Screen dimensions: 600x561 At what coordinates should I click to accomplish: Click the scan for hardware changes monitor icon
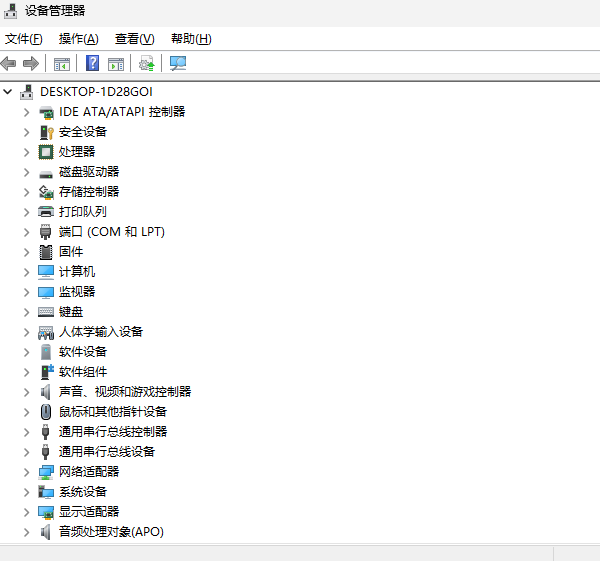click(178, 64)
